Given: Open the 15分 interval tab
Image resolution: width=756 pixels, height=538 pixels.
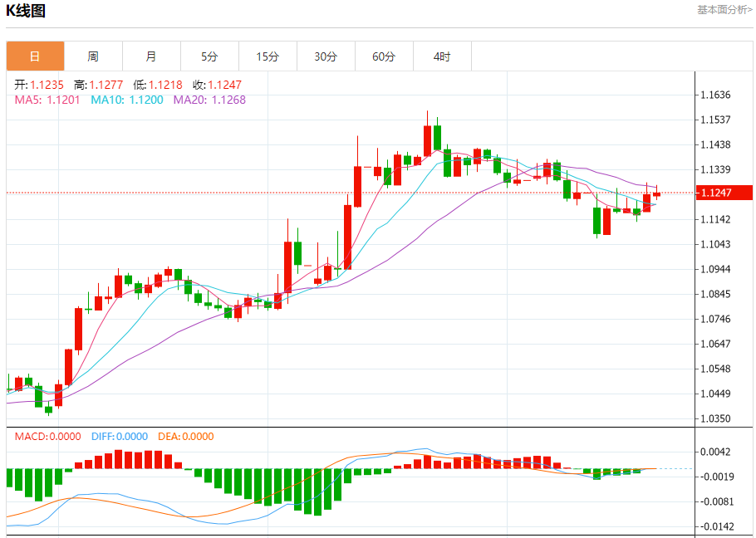Looking at the screenshot, I should [x=268, y=56].
